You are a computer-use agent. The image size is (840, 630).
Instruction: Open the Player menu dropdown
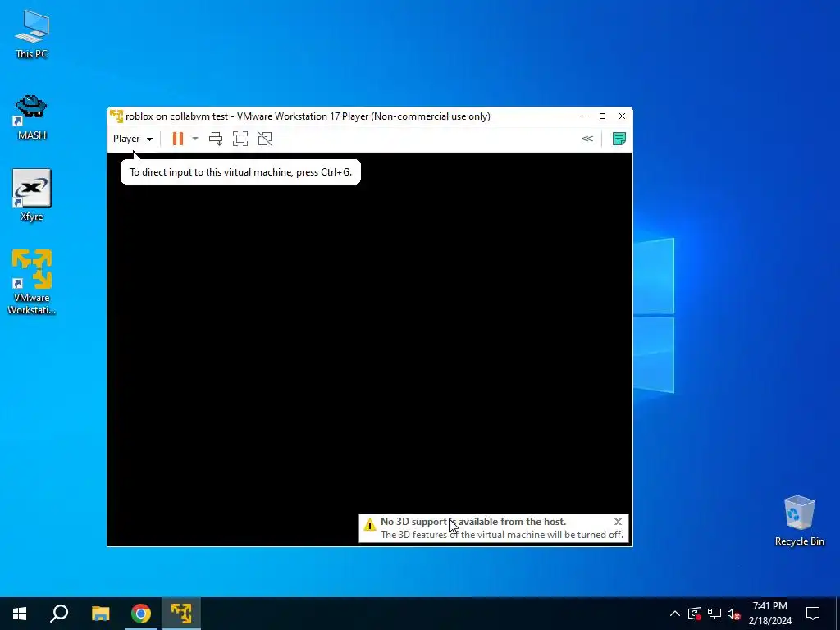point(132,139)
